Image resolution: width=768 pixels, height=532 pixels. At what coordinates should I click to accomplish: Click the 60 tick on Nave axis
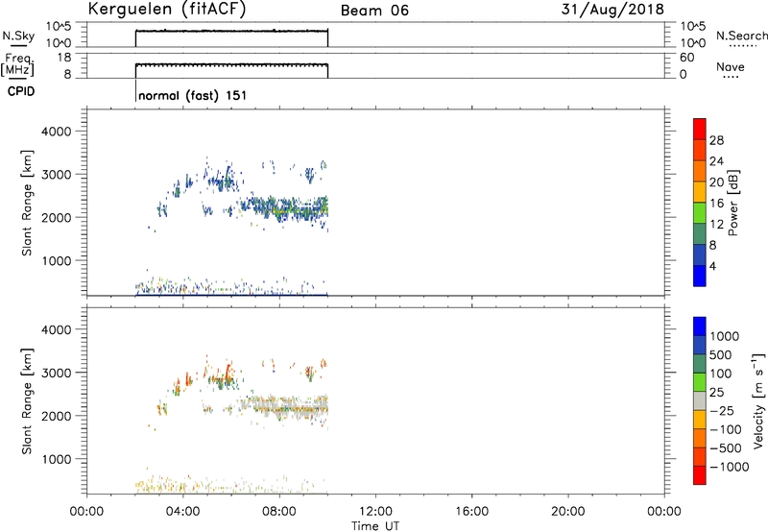(x=687, y=58)
